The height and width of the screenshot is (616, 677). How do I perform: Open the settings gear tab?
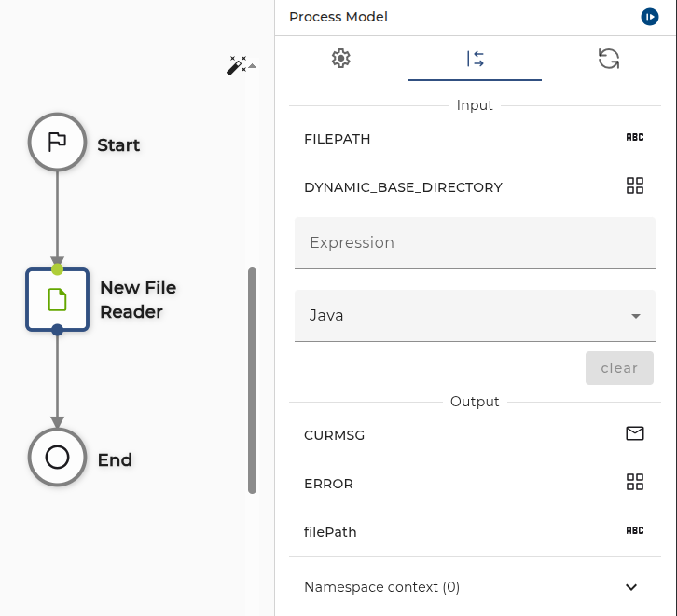pos(341,59)
